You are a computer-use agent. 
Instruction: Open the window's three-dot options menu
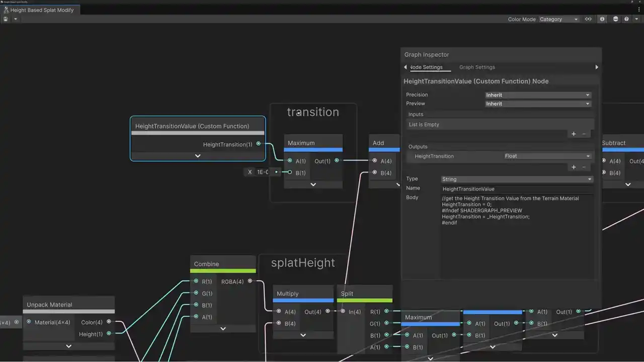click(639, 10)
